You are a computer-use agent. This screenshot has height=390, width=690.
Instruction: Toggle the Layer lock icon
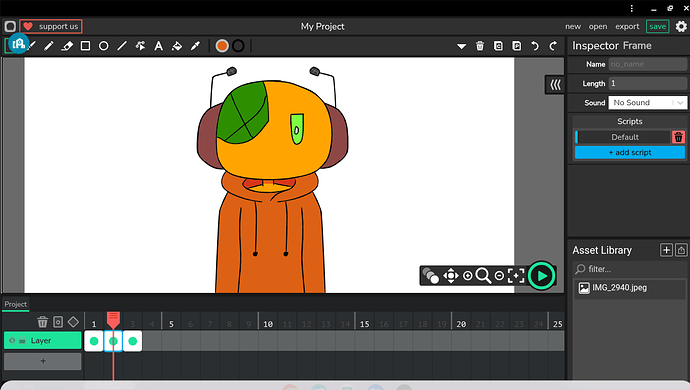tap(22, 341)
